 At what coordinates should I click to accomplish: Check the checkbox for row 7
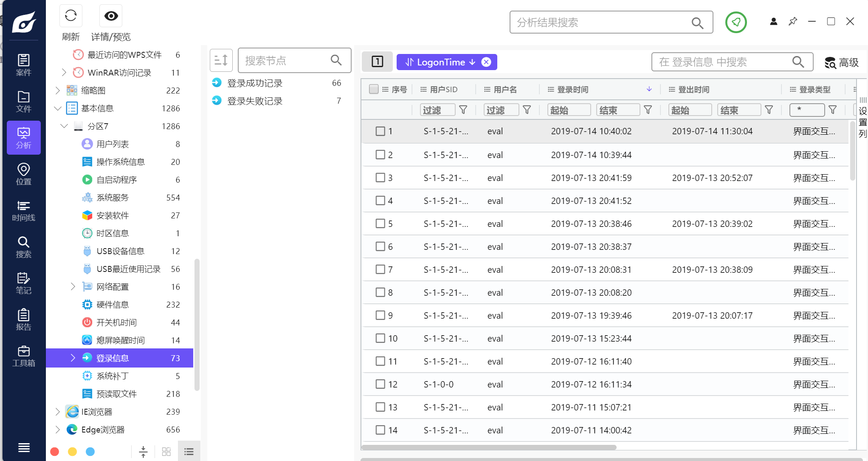point(380,269)
